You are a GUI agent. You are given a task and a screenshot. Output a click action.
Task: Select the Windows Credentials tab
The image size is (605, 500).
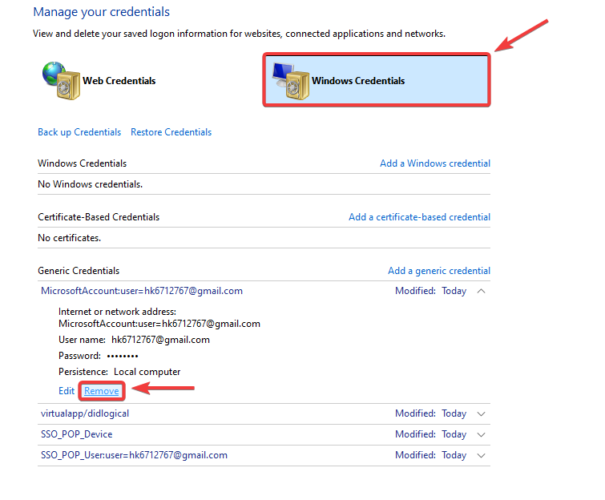357,80
